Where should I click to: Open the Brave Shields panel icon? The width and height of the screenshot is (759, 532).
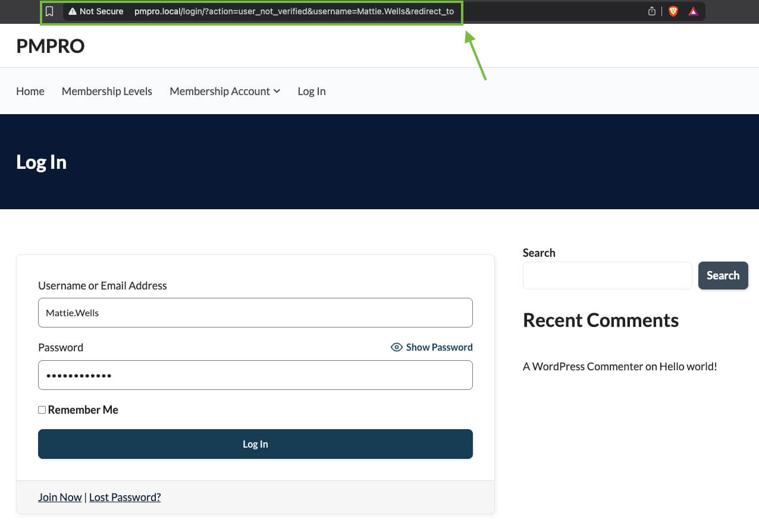coord(673,11)
